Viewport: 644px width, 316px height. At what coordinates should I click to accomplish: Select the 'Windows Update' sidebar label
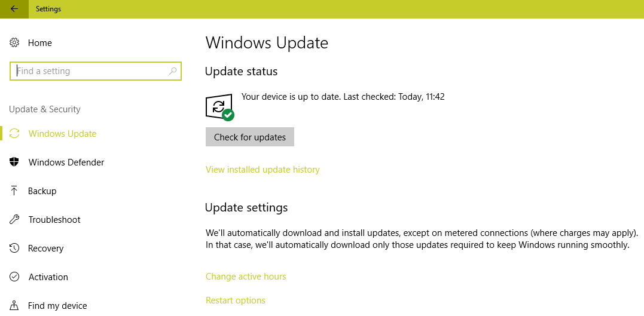coord(62,134)
